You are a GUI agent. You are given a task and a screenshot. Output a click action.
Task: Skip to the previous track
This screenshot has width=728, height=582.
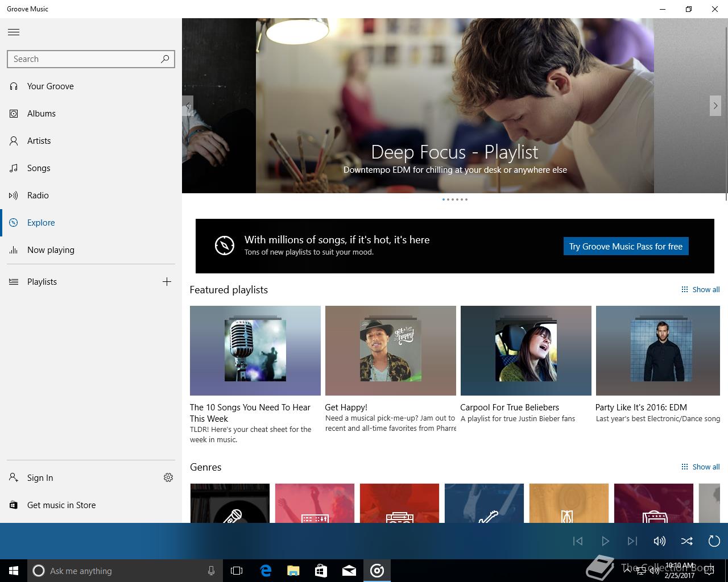(x=578, y=541)
